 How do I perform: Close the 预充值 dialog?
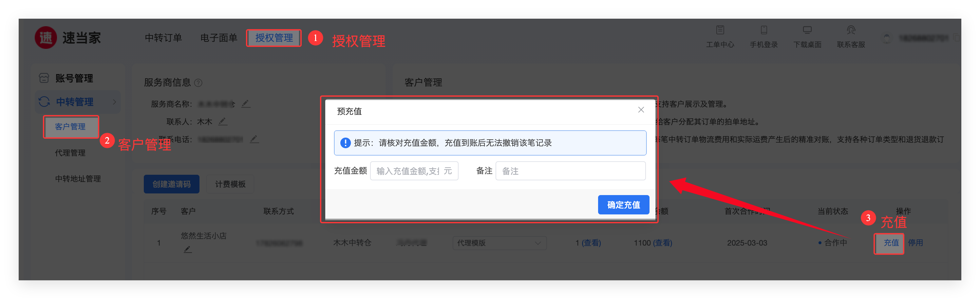[641, 110]
